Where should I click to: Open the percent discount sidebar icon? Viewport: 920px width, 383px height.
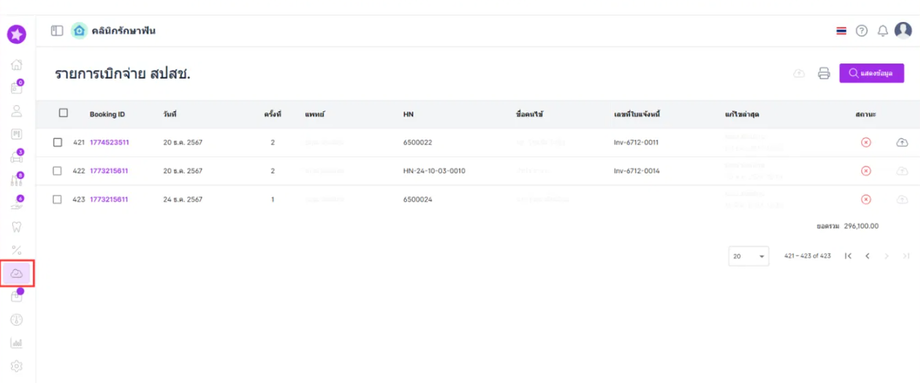[x=17, y=250]
